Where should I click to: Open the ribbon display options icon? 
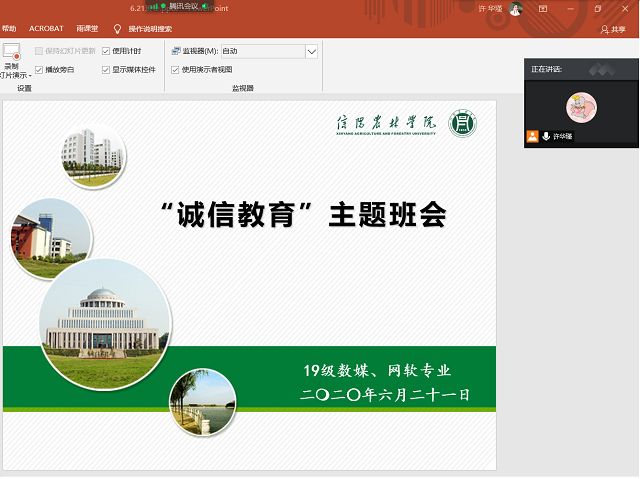(x=543, y=9)
